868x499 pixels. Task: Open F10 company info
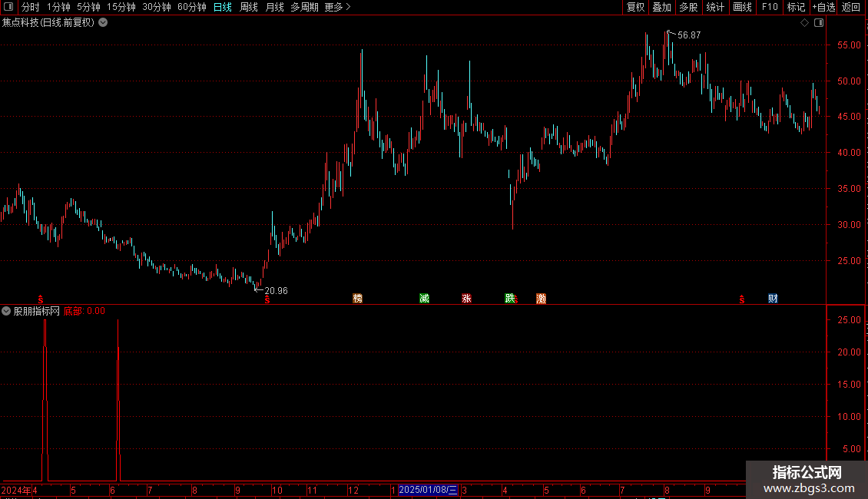770,7
